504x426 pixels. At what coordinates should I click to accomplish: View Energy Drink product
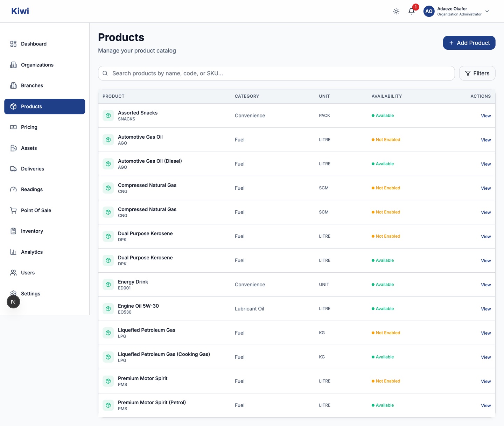pyautogui.click(x=486, y=285)
